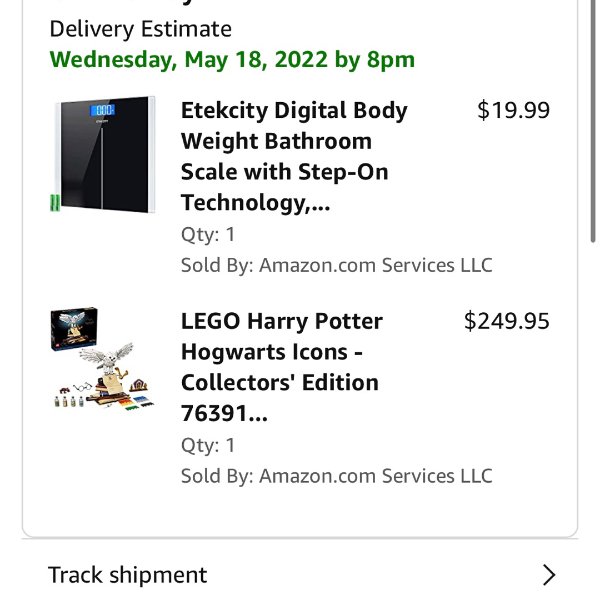This screenshot has width=600, height=600.
Task: Click the green batteries beside the scale image
Action: [55, 202]
